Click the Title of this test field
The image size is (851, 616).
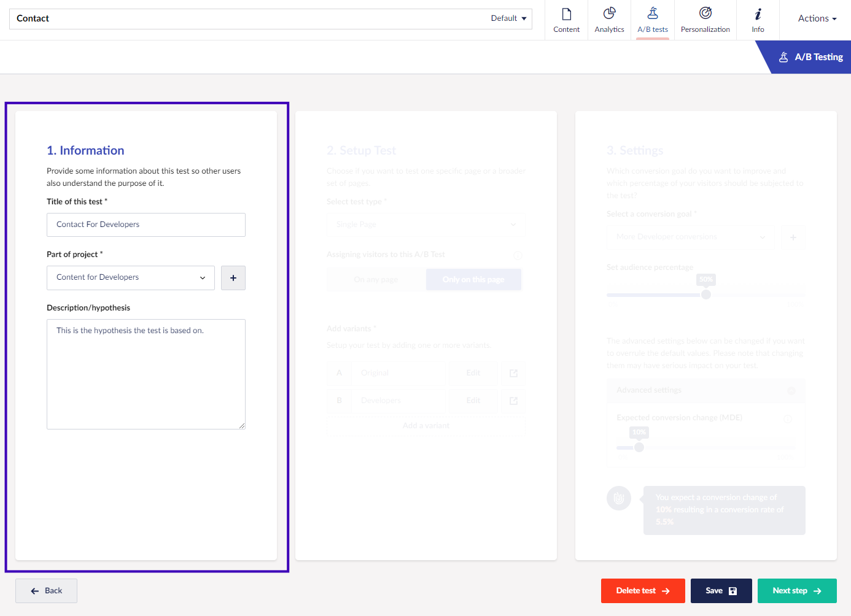[x=146, y=225]
